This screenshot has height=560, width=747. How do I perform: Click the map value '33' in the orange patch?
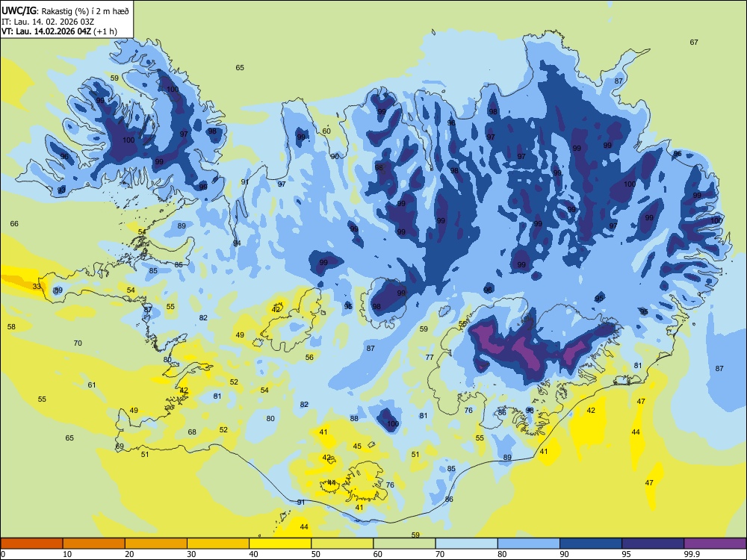[37, 286]
